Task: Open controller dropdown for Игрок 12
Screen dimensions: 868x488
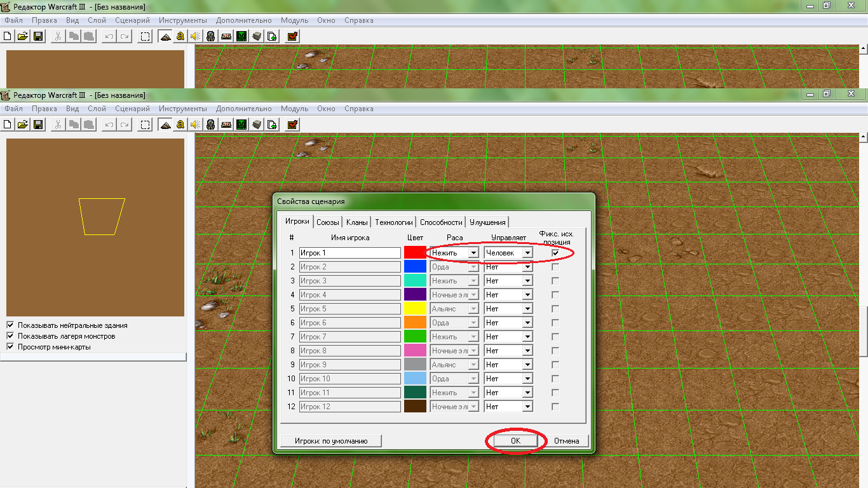Action: tap(508, 407)
